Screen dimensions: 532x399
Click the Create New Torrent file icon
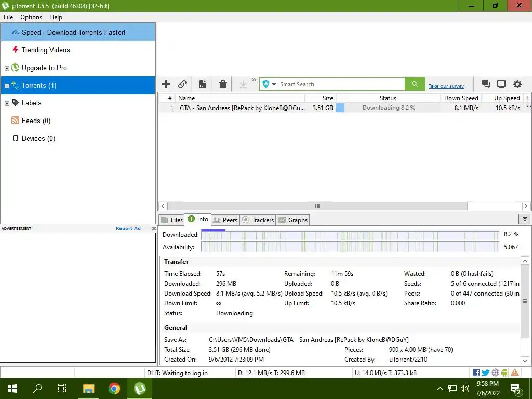click(203, 84)
